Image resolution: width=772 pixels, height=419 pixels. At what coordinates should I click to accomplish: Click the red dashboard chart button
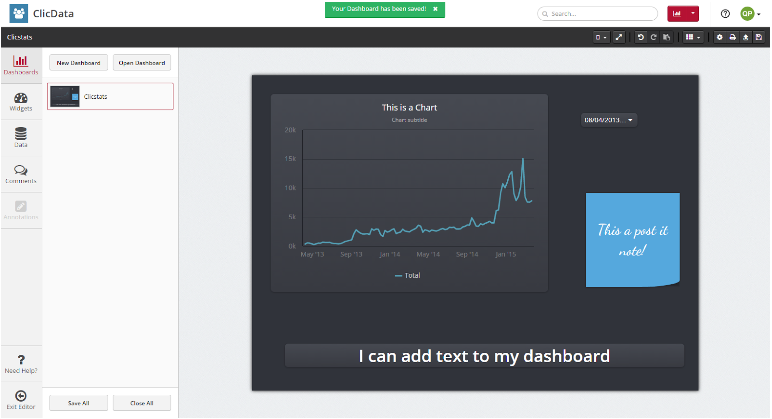point(677,13)
